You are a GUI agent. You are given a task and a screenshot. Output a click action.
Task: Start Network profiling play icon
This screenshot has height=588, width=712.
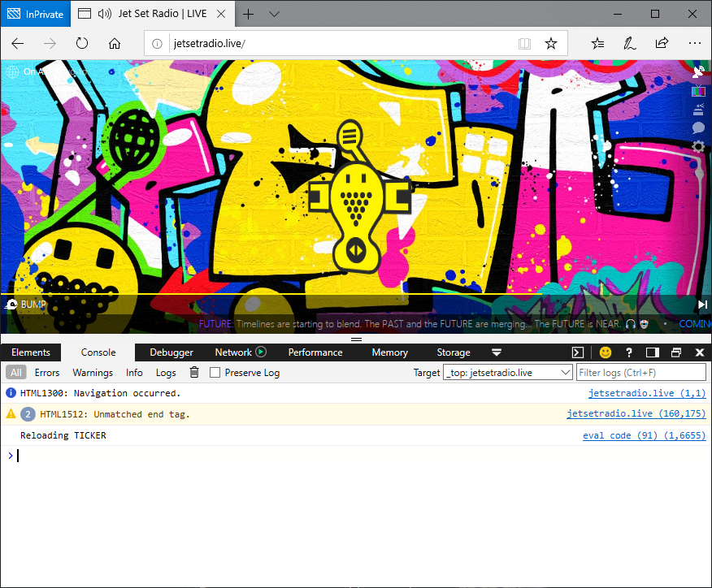[261, 352]
